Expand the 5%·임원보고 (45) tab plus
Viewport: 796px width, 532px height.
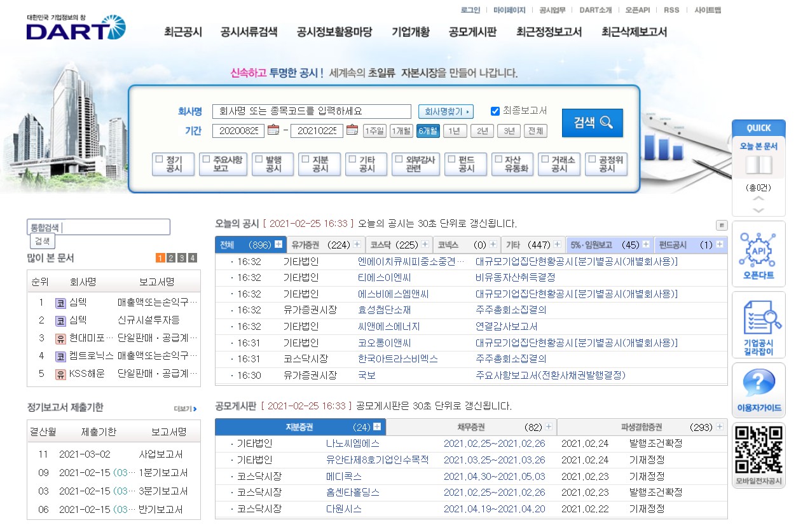point(646,245)
